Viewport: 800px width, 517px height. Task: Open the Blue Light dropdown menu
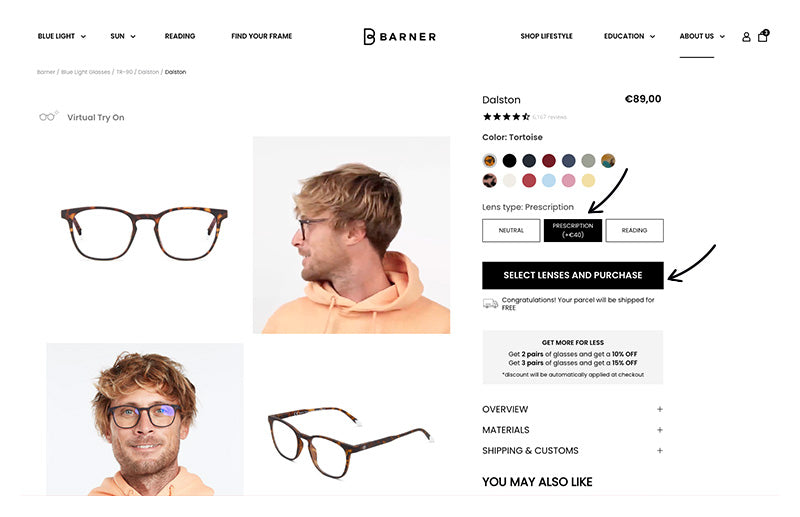pyautogui.click(x=61, y=36)
